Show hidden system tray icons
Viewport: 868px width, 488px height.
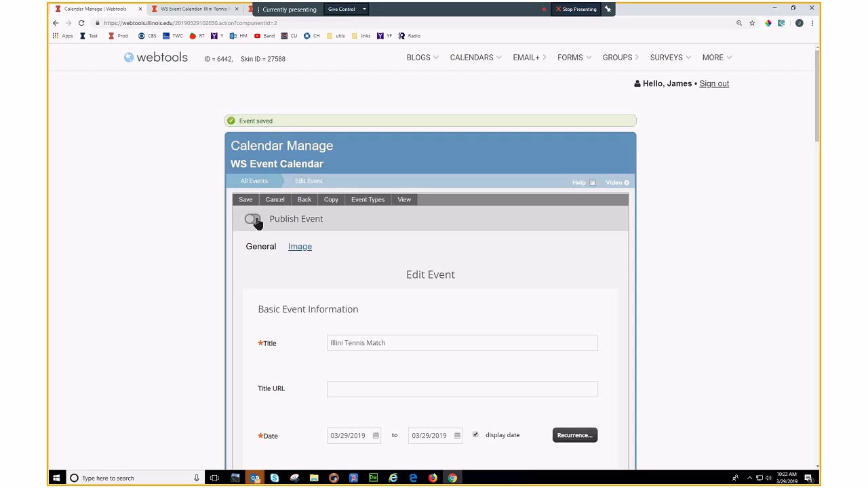749,478
